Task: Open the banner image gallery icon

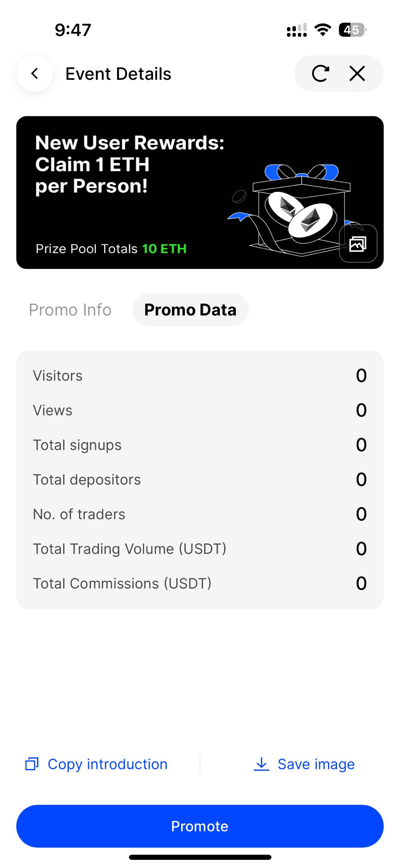Action: [358, 244]
